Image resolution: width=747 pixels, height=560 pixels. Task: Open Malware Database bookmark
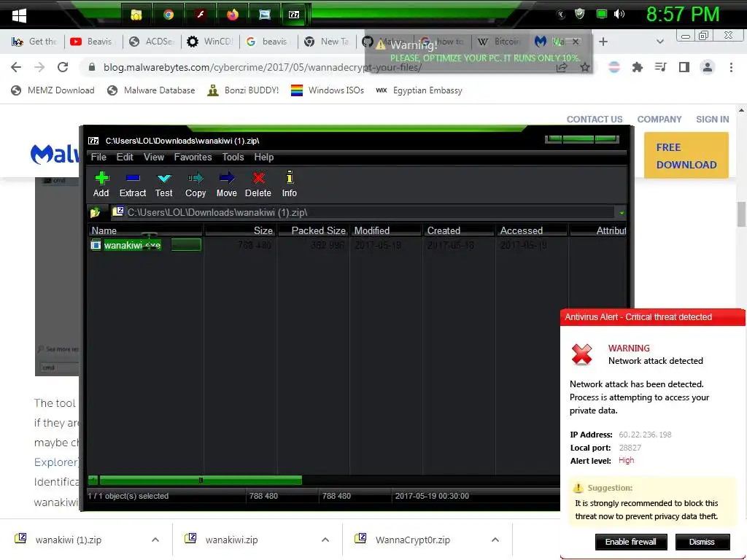coord(151,90)
